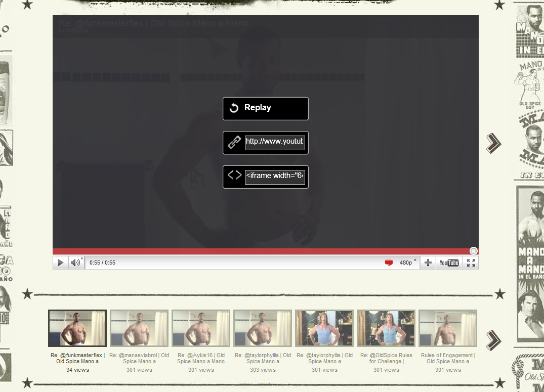Open the @Aykis16 video thumbnail
Image resolution: width=544 pixels, height=392 pixels.
[x=201, y=328]
